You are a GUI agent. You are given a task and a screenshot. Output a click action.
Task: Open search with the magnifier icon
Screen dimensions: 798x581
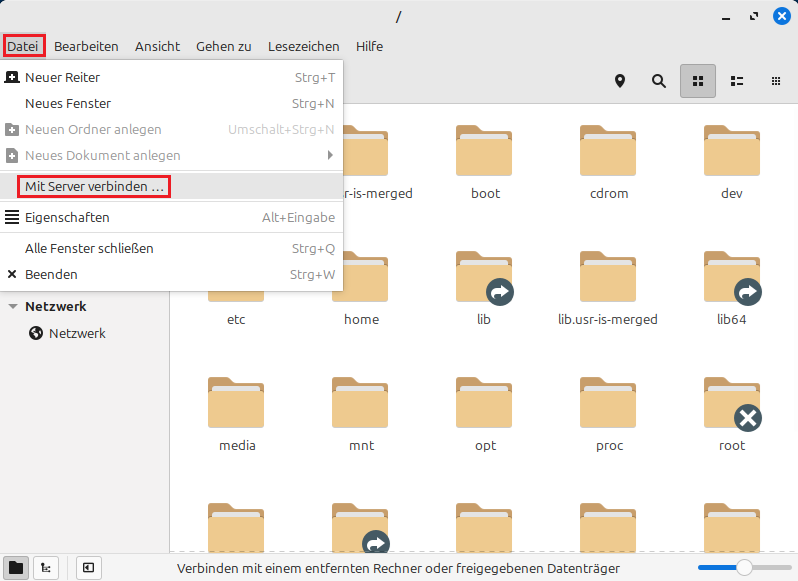659,81
